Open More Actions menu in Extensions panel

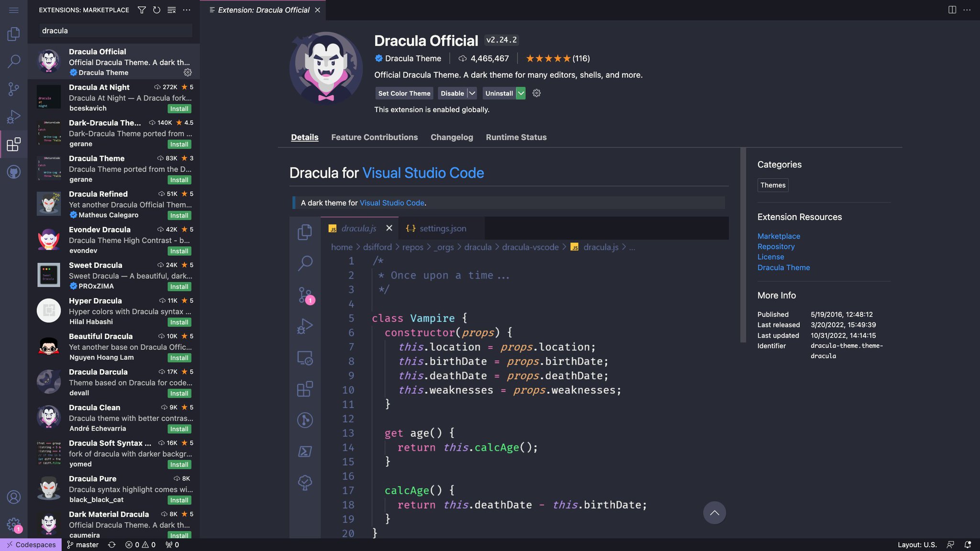[187, 10]
